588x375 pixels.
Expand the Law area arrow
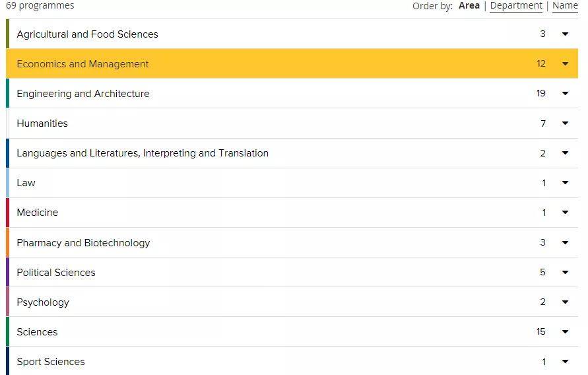(565, 183)
